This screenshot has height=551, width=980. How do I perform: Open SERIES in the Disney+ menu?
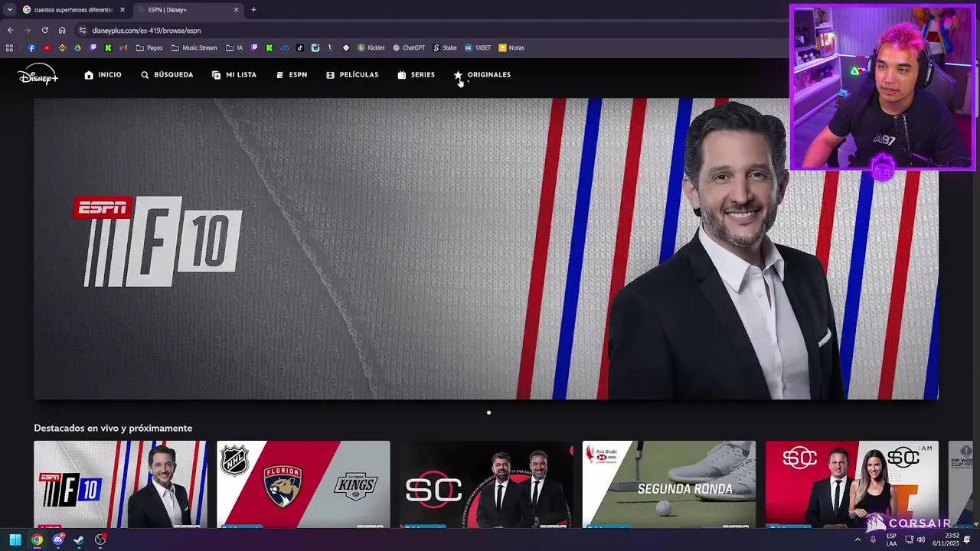416,75
